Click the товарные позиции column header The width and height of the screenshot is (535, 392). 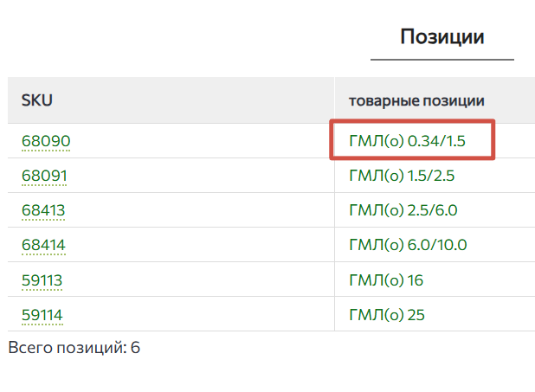click(416, 100)
